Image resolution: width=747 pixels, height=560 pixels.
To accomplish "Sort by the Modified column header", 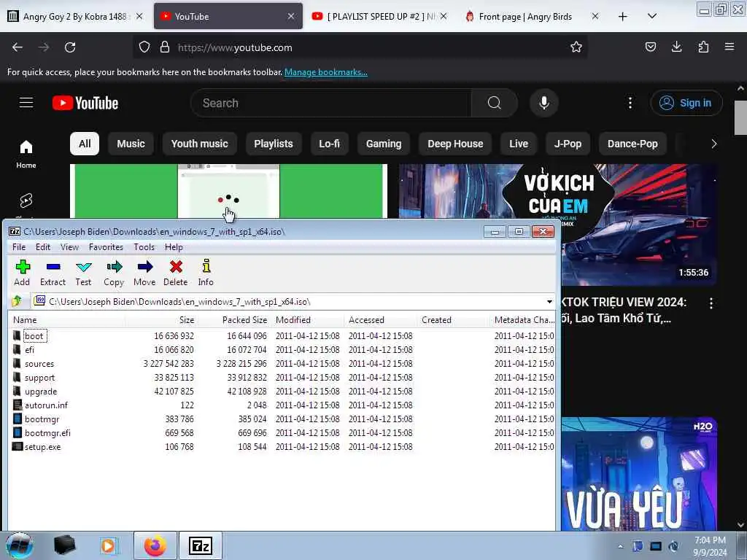I will coord(308,320).
